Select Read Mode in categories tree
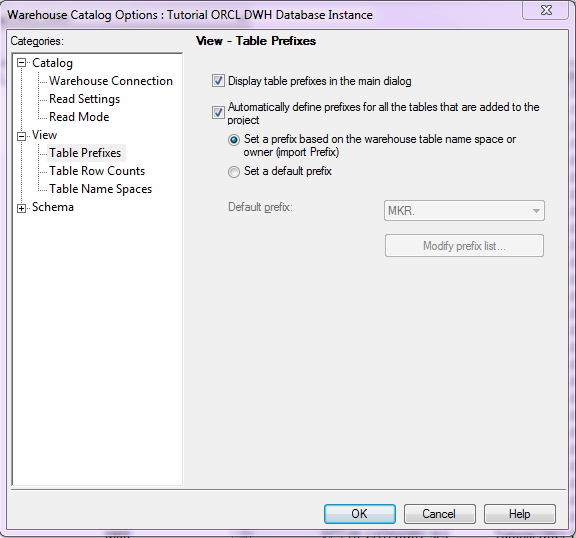Screen dimensions: 576x538 pos(79,117)
